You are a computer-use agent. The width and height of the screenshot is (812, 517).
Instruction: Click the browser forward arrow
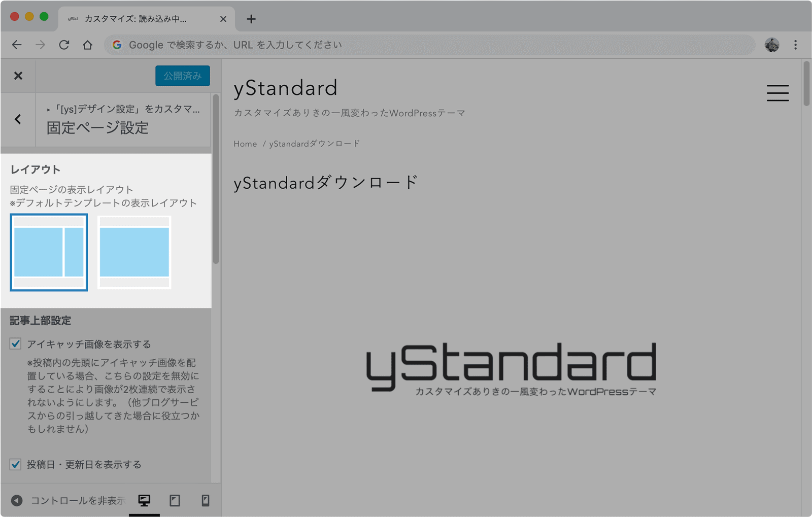pos(40,45)
